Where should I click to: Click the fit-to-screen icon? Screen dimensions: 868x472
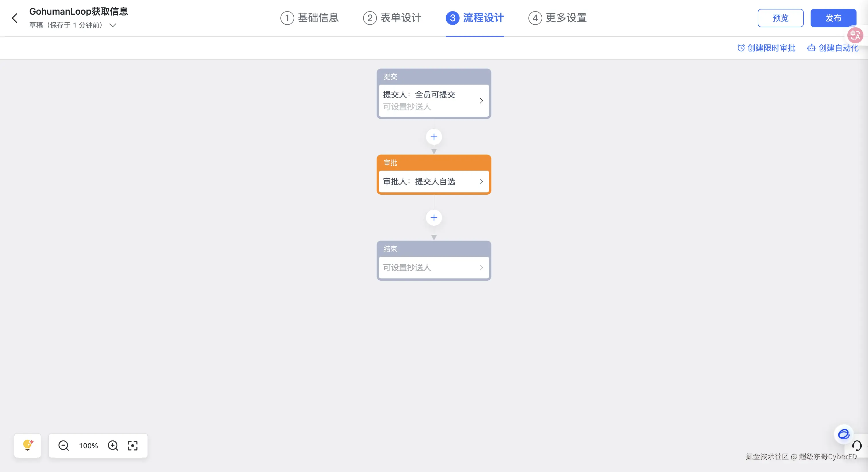point(132,445)
